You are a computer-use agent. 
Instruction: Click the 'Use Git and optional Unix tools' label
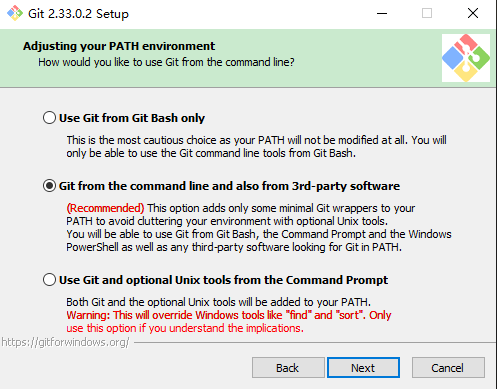tap(223, 280)
